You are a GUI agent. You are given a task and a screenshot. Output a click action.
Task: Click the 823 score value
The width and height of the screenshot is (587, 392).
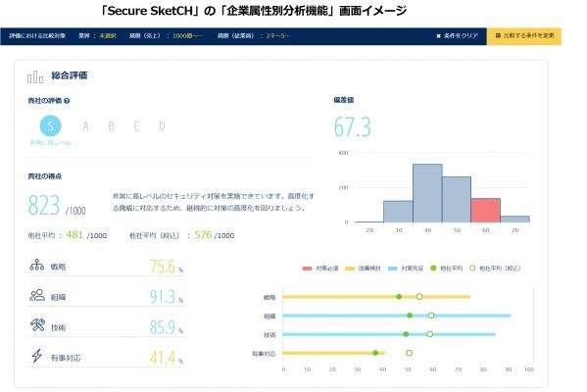point(44,205)
